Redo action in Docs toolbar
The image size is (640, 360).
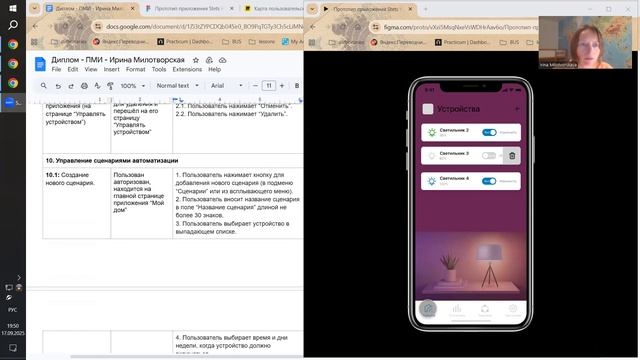pos(71,86)
